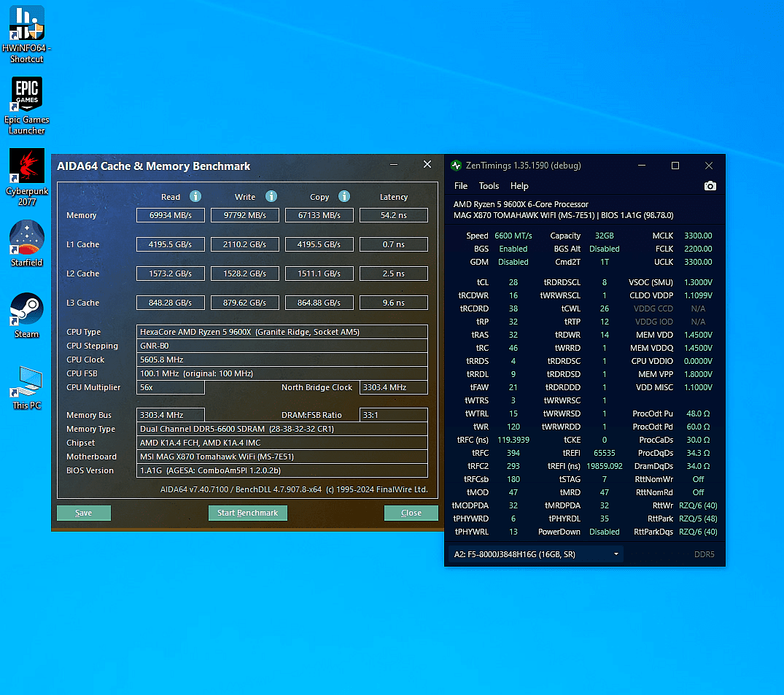Open HWiNFO64 desktop shortcut
Viewport: 784px width, 695px height.
coord(26,34)
